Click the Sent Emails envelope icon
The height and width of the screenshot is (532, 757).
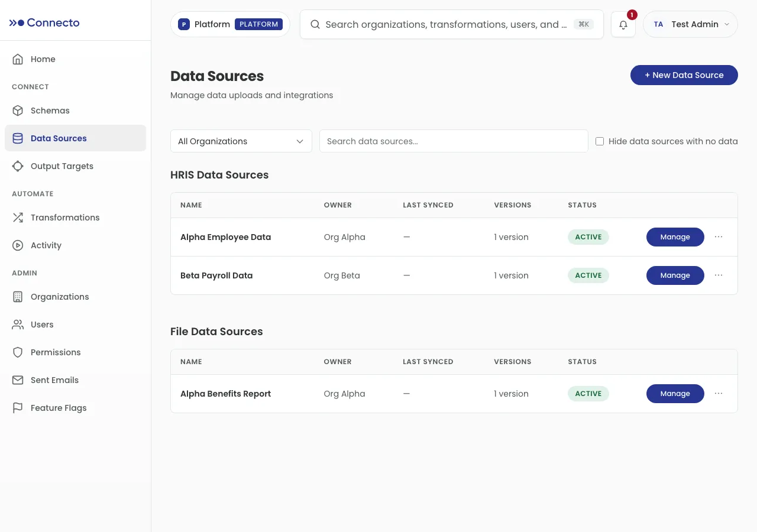click(x=18, y=380)
